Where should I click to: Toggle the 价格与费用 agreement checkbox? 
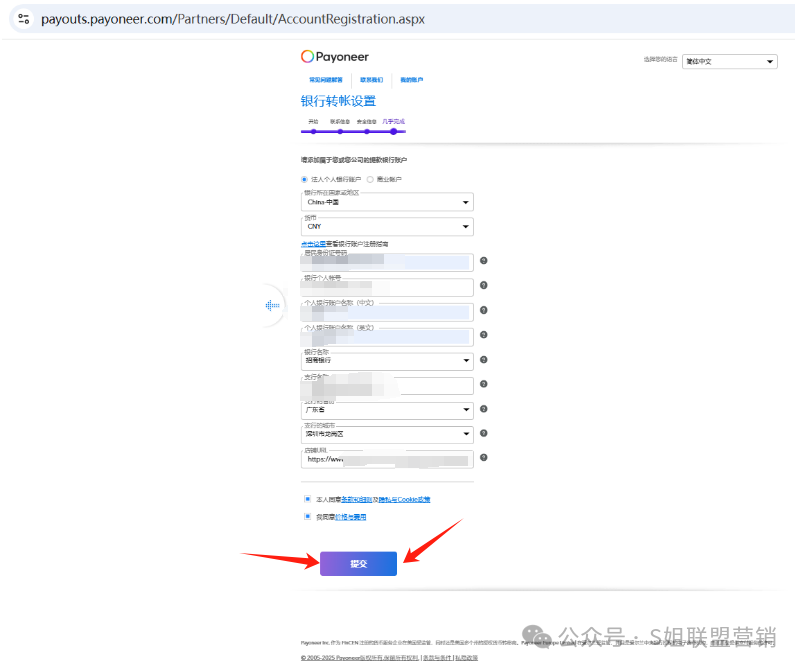click(307, 517)
